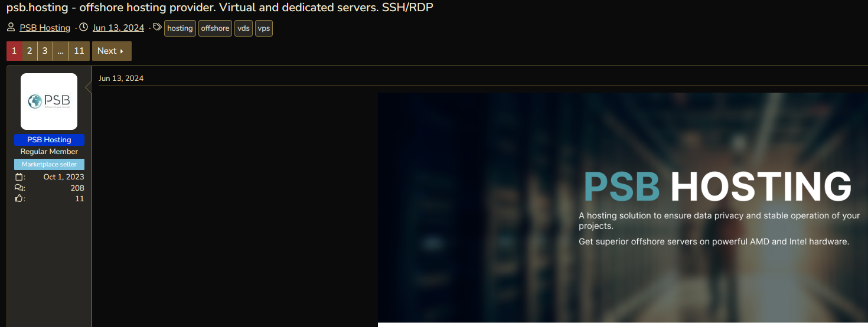Go to page 2 of the thread
Viewport: 868px width, 327px height.
coord(30,51)
